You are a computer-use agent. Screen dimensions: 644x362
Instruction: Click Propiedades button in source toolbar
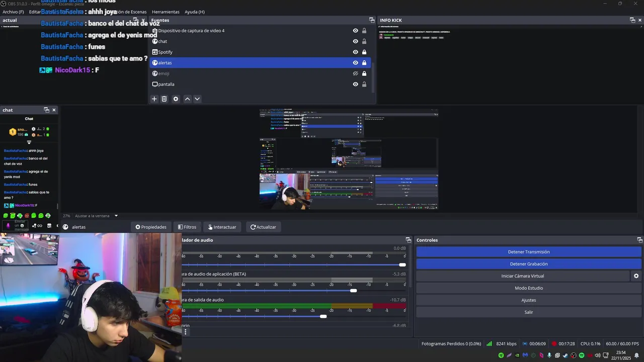[151, 227]
